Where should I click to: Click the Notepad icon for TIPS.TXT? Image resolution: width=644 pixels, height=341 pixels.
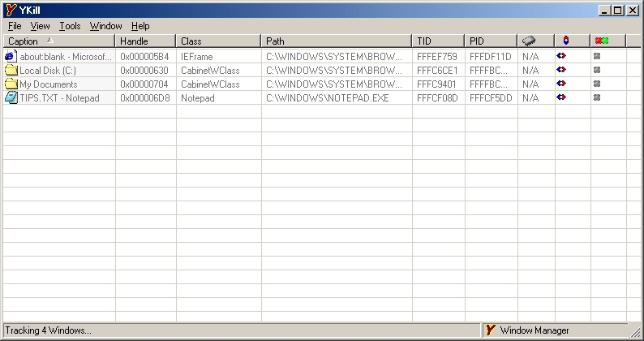pos(11,97)
